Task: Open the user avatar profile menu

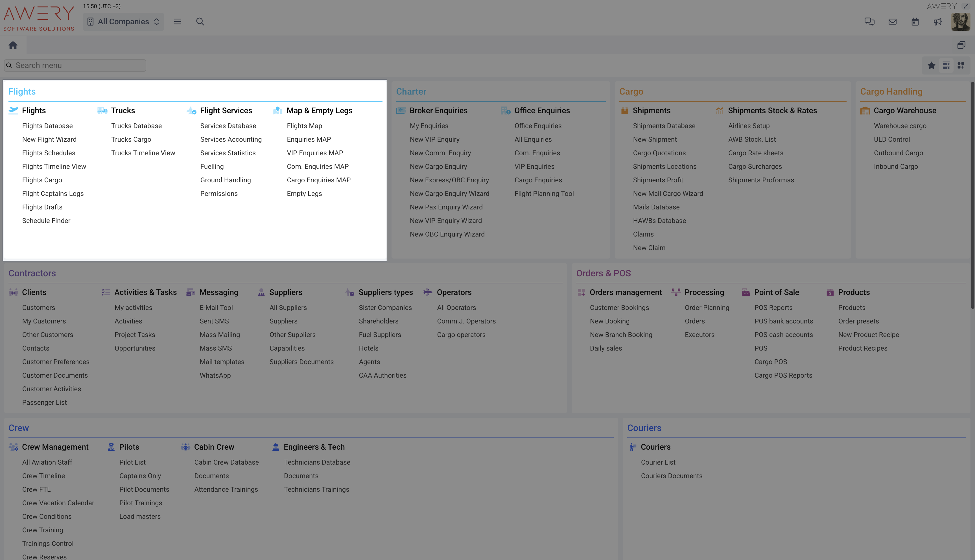Action: click(960, 21)
